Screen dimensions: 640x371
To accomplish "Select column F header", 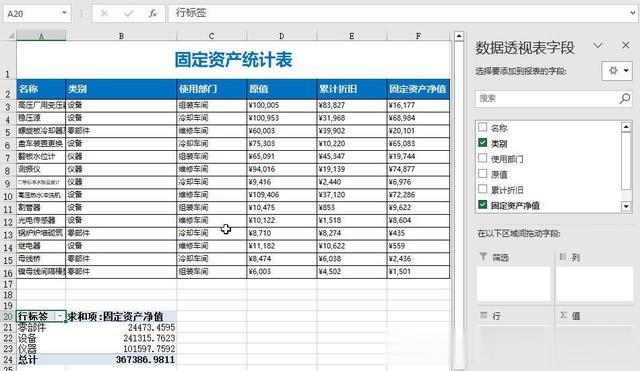I will pos(418,36).
